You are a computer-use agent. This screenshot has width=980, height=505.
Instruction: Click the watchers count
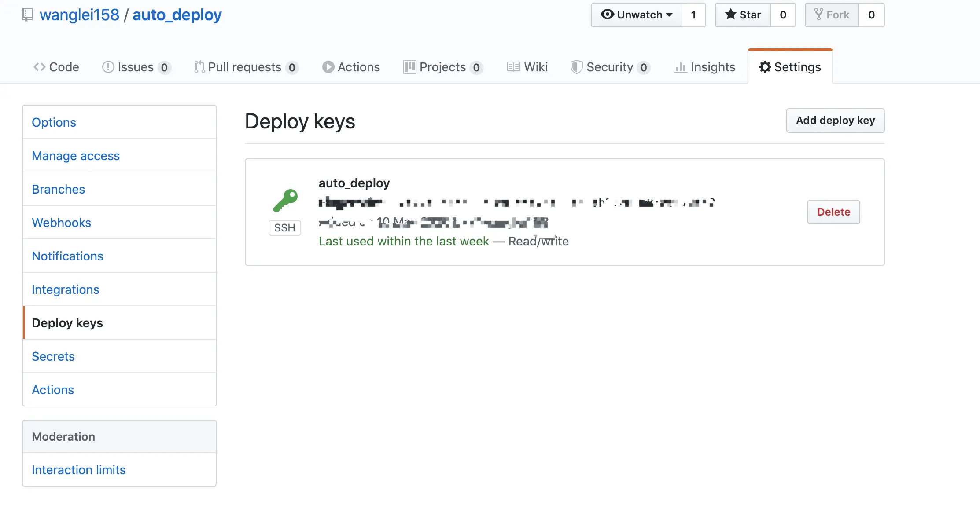(693, 15)
